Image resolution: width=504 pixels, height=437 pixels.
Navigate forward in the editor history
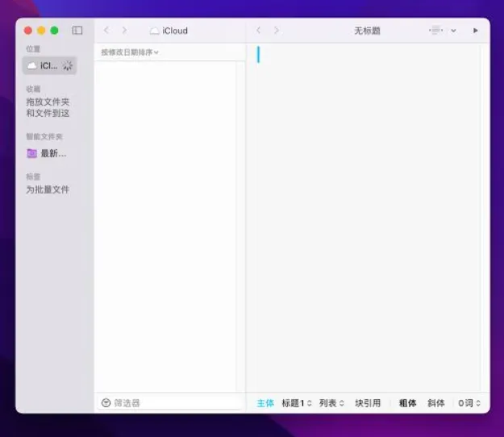[x=277, y=31]
